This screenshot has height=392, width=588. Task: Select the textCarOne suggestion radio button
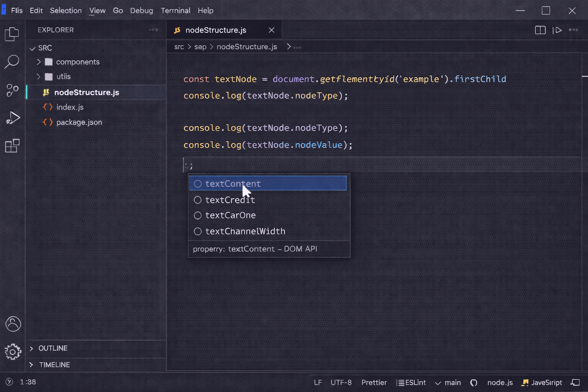(x=198, y=216)
